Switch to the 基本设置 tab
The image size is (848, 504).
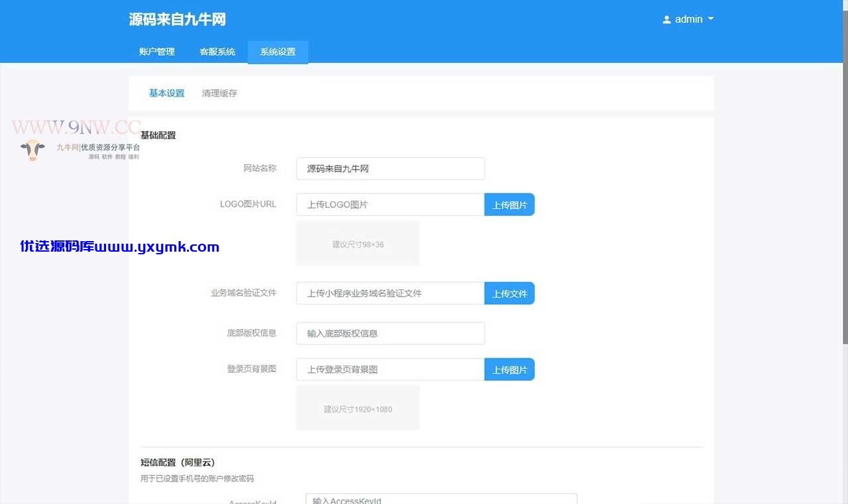click(x=167, y=93)
